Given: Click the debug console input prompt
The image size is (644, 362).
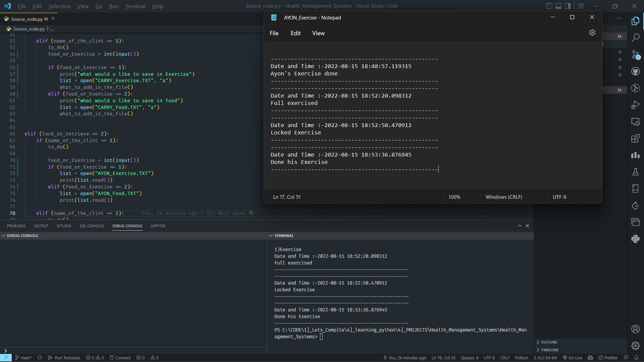Looking at the screenshot, I should (x=134, y=351).
